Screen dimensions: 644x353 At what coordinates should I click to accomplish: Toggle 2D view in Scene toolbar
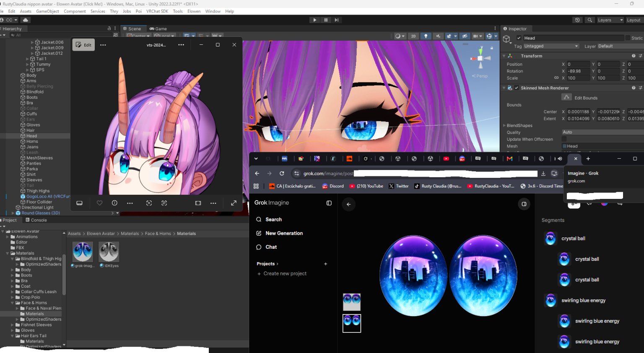click(x=413, y=36)
